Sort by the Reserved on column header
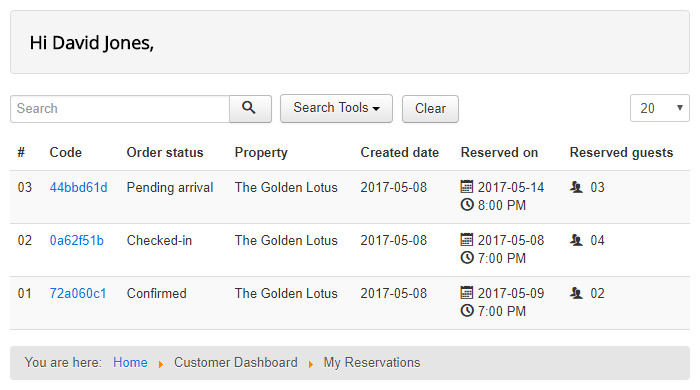This screenshot has width=700, height=390. (499, 153)
